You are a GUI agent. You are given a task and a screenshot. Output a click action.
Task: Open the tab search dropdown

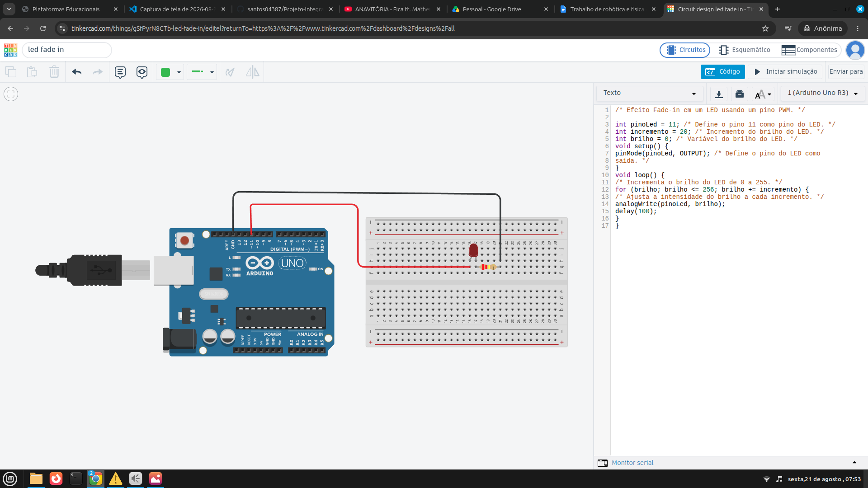point(9,9)
